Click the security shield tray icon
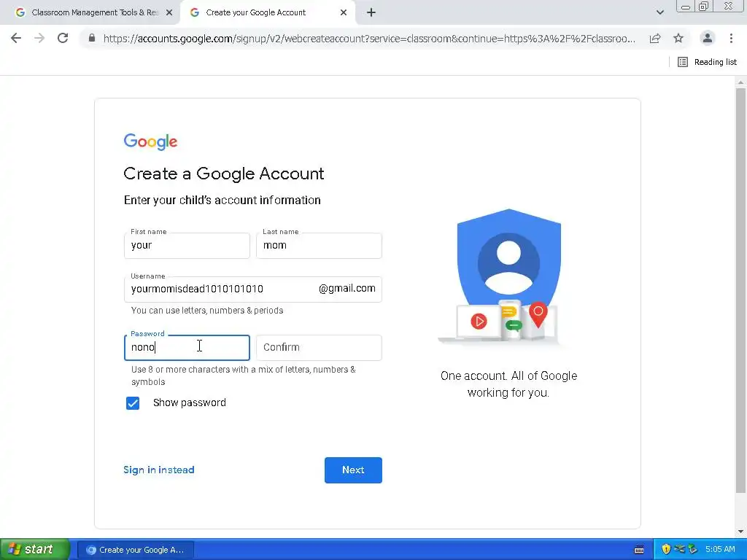The height and width of the screenshot is (560, 747). pos(666,549)
